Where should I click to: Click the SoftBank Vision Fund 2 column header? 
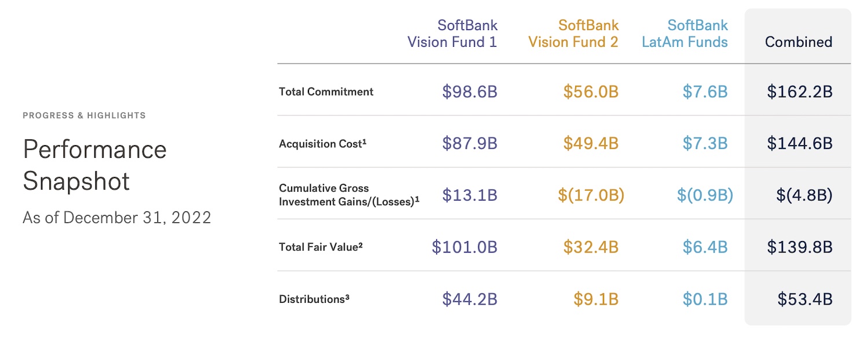[573, 34]
